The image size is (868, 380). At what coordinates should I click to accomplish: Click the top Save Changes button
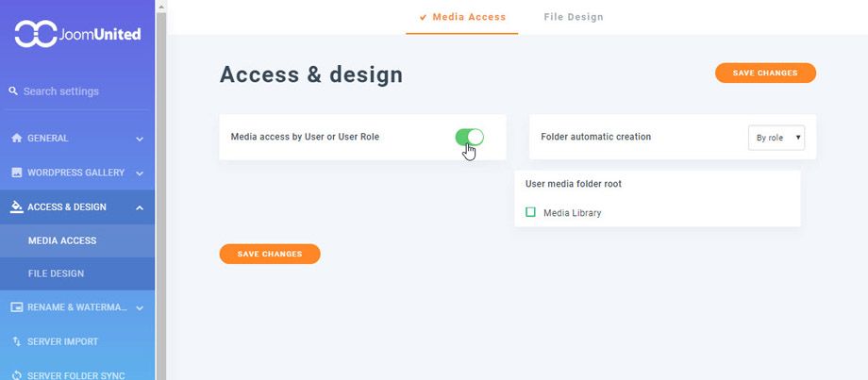pos(765,73)
